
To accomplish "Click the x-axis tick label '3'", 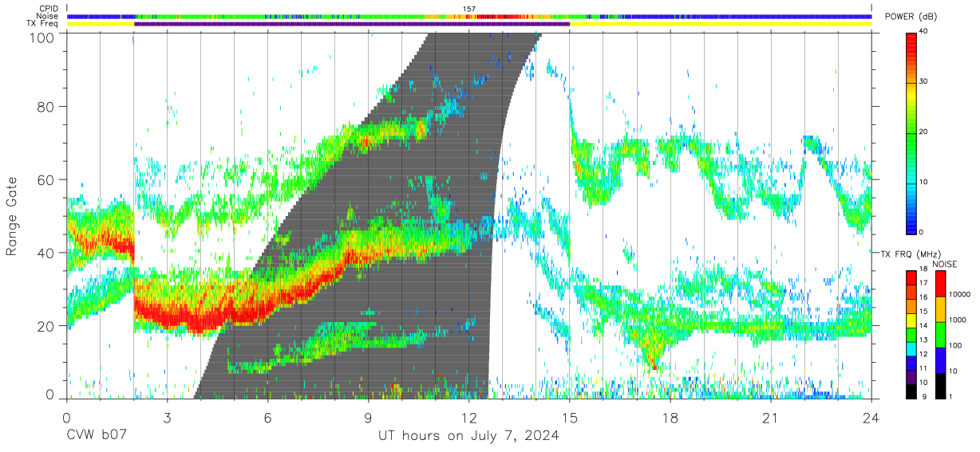I will coord(168,418).
